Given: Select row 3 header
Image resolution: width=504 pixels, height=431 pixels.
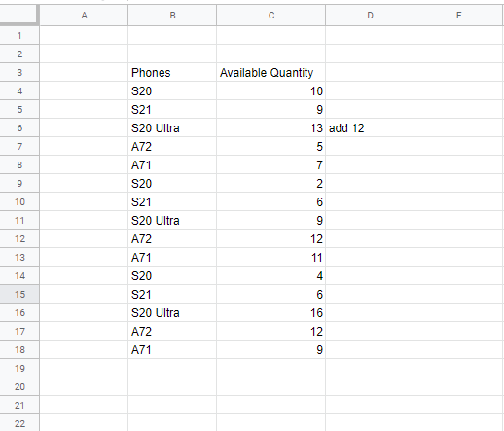Looking at the screenshot, I should pos(19,72).
